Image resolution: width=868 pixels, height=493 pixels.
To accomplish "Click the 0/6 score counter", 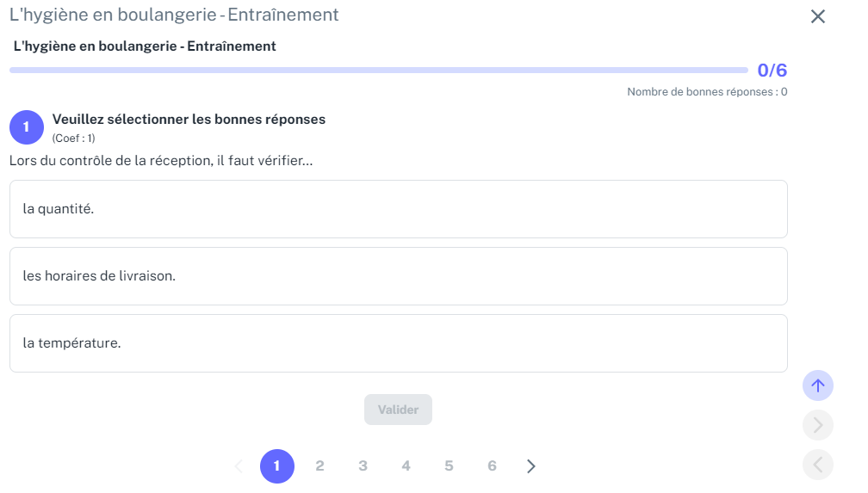I will point(772,71).
